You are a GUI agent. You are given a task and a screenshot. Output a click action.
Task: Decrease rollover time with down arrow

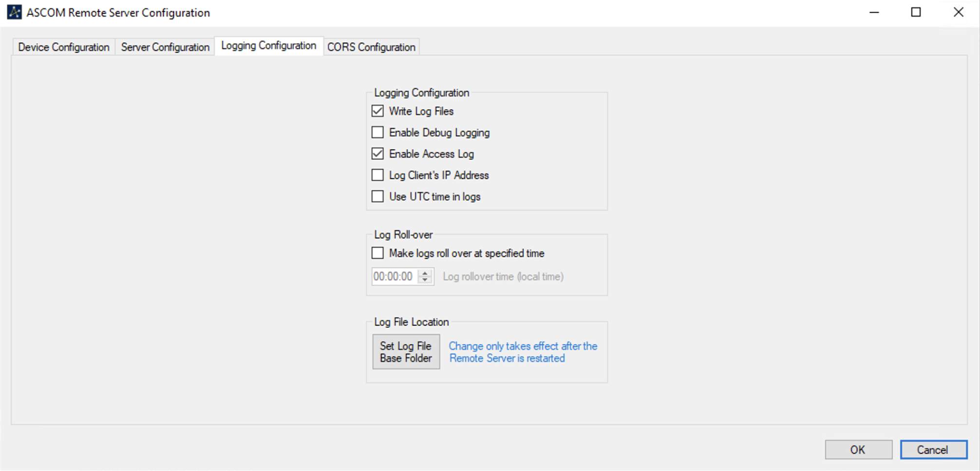[425, 280]
